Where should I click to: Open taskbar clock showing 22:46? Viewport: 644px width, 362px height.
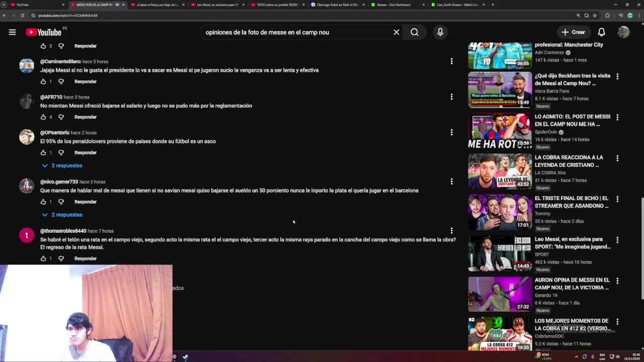[x=631, y=356]
